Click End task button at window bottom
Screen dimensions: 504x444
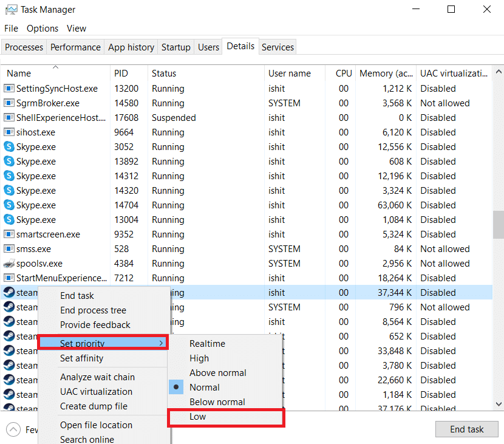tap(467, 429)
